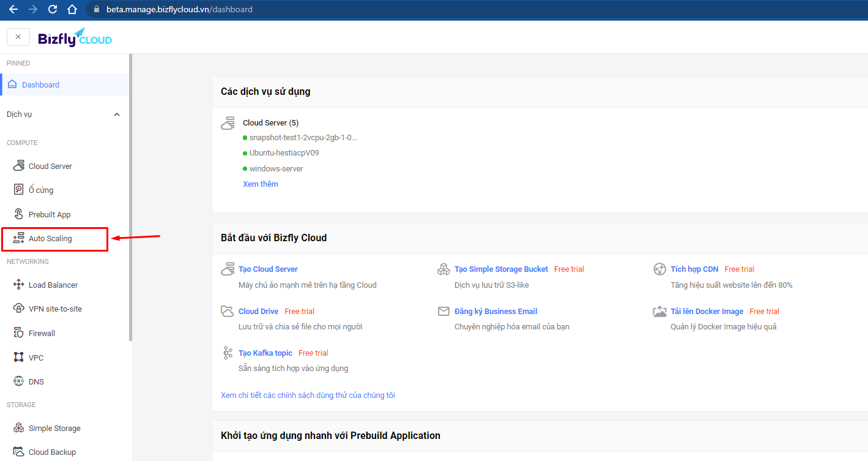
Task: Click the VPN site-to-site icon
Action: tap(18, 309)
